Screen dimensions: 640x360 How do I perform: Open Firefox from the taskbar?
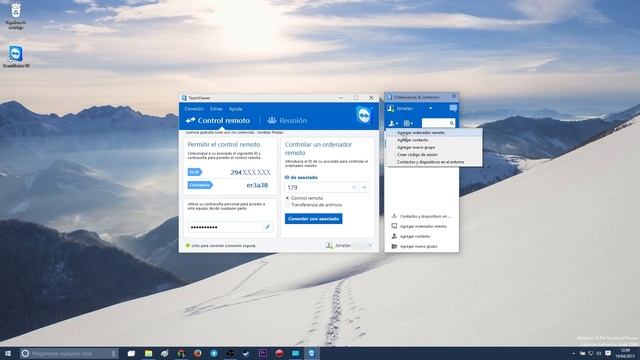coord(198,353)
